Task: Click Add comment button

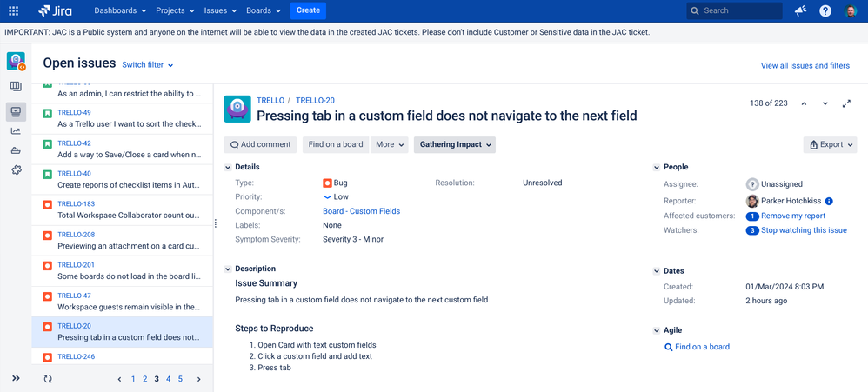Action: click(260, 145)
